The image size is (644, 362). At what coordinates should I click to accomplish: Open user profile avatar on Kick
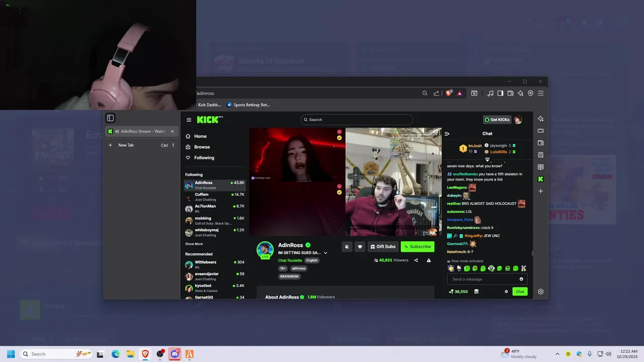point(518,120)
